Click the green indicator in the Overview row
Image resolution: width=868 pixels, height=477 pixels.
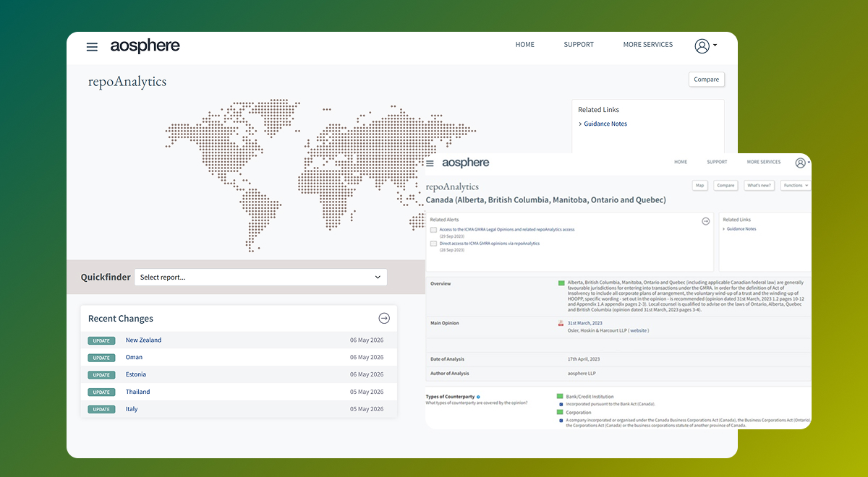561,283
